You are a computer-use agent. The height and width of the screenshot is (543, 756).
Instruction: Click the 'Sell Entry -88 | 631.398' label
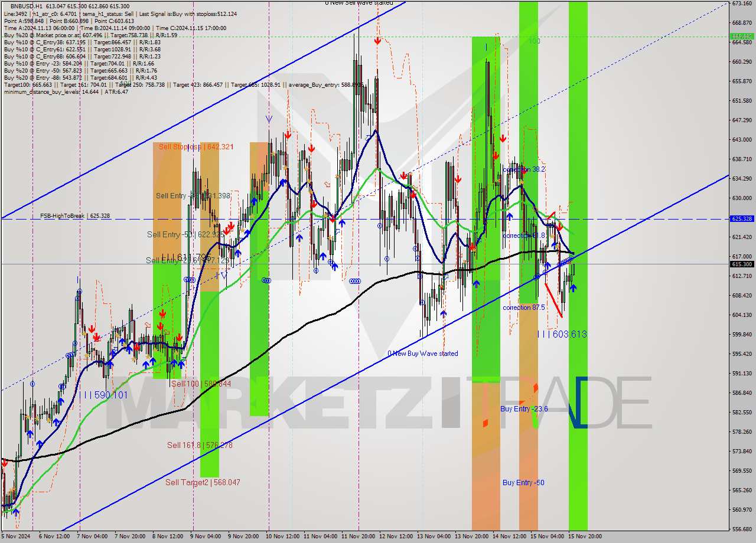point(193,195)
